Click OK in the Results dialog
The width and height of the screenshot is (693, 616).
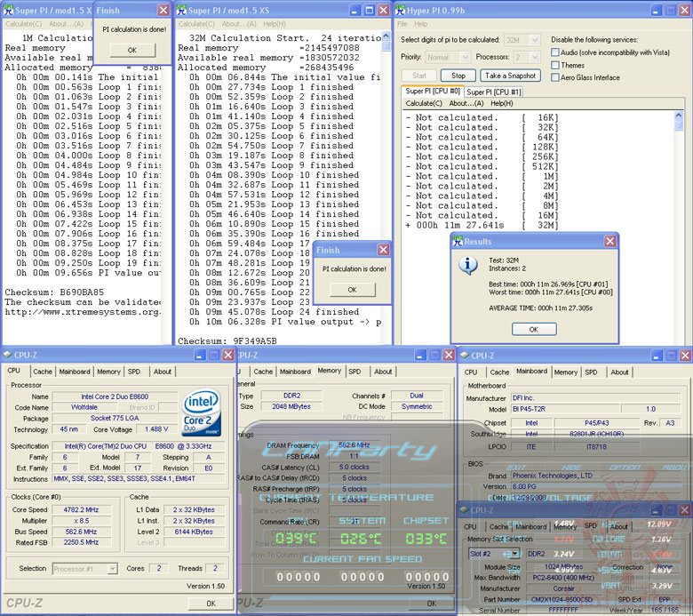coord(533,328)
